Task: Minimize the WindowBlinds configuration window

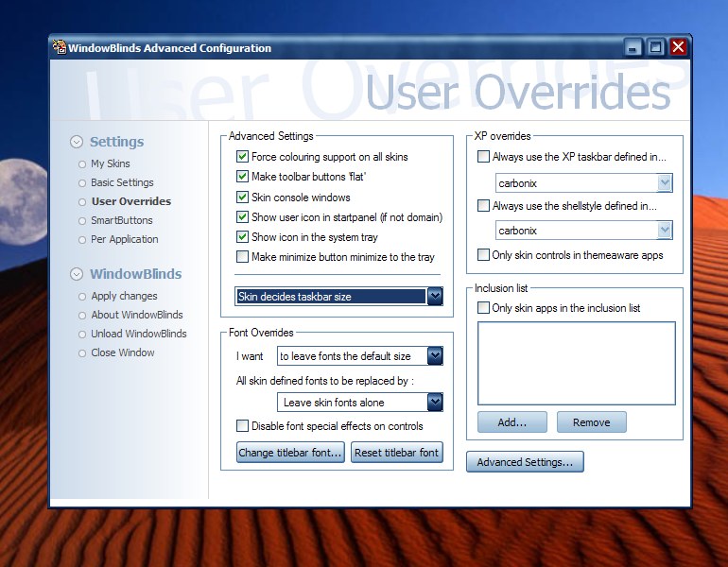Action: 633,47
